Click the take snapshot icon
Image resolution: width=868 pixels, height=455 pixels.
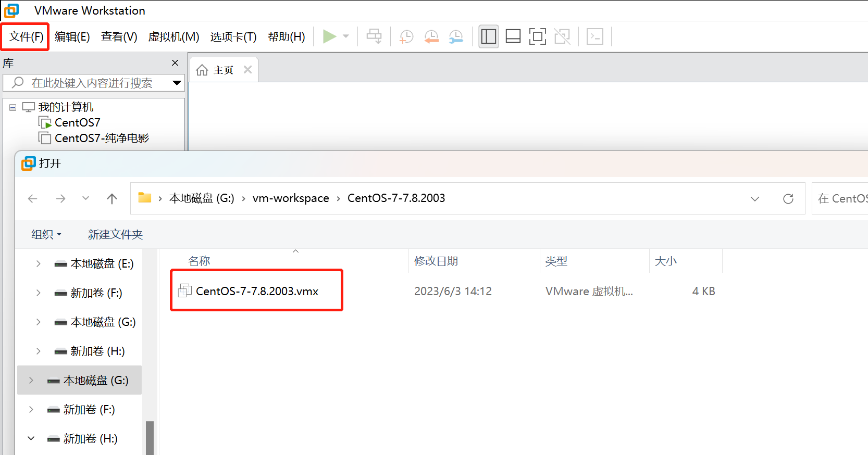[x=406, y=36]
